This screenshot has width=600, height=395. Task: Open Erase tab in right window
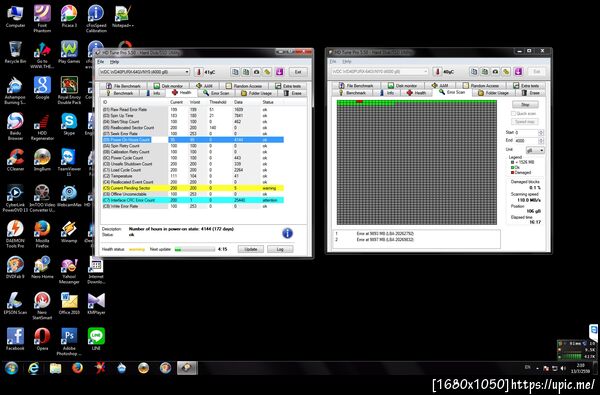[x=530, y=93]
